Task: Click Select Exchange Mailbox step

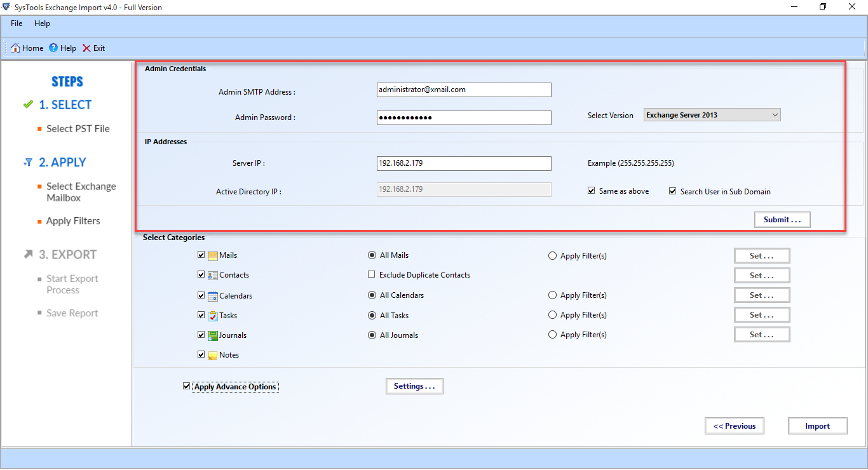Action: pos(81,192)
